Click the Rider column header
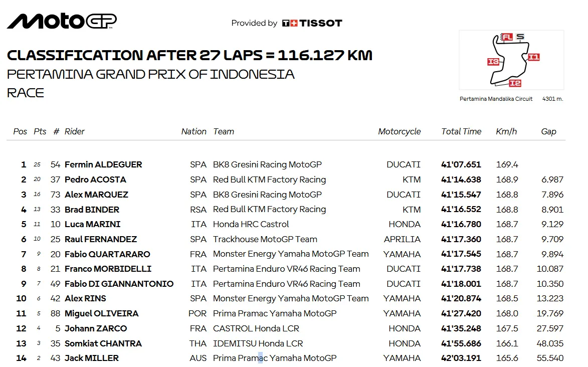The height and width of the screenshot is (367, 588). coord(75,131)
